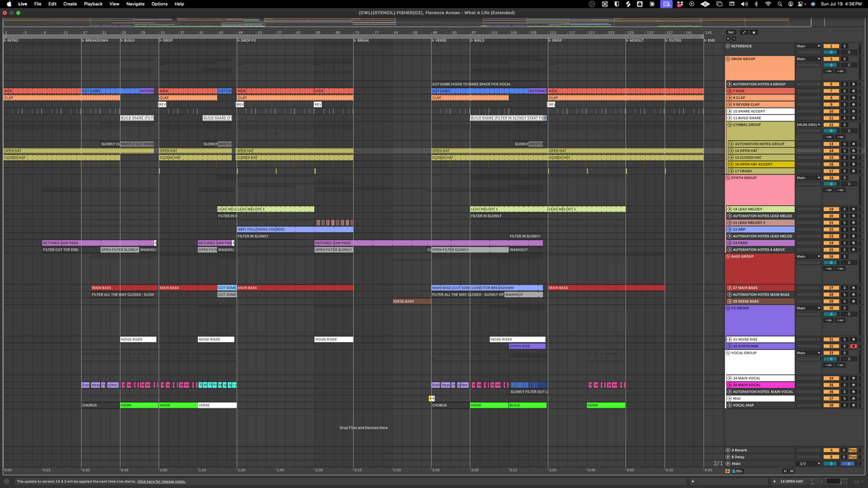
Task: Fold the VOCAL GROUP track icon
Action: 729,353
